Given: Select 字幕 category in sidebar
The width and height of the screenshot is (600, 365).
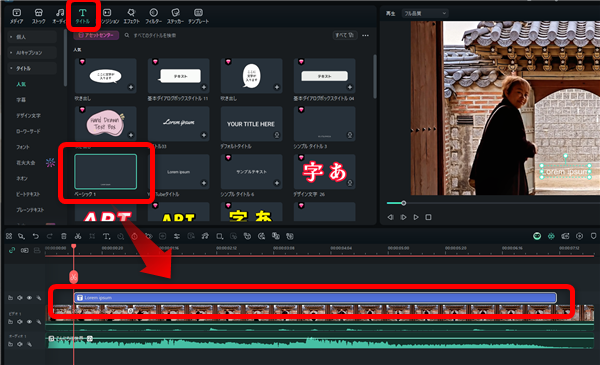Looking at the screenshot, I should pos(21,99).
